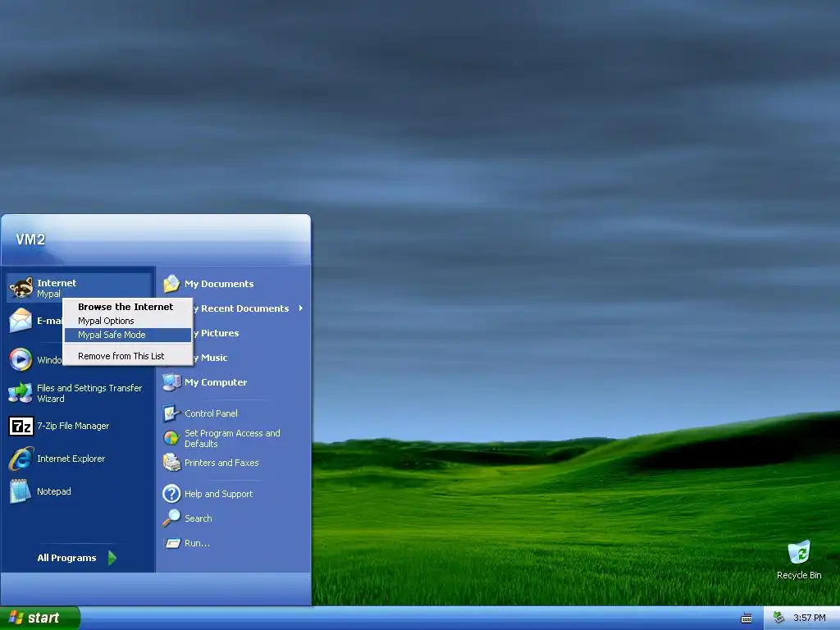The width and height of the screenshot is (840, 630).
Task: Click the 7-Zip File Manager label
Action: pyautogui.click(x=73, y=426)
